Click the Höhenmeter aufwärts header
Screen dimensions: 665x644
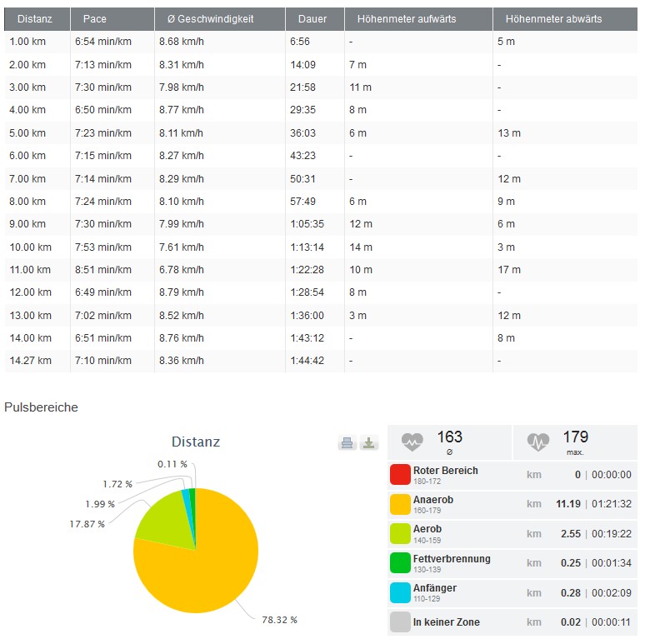pyautogui.click(x=407, y=19)
